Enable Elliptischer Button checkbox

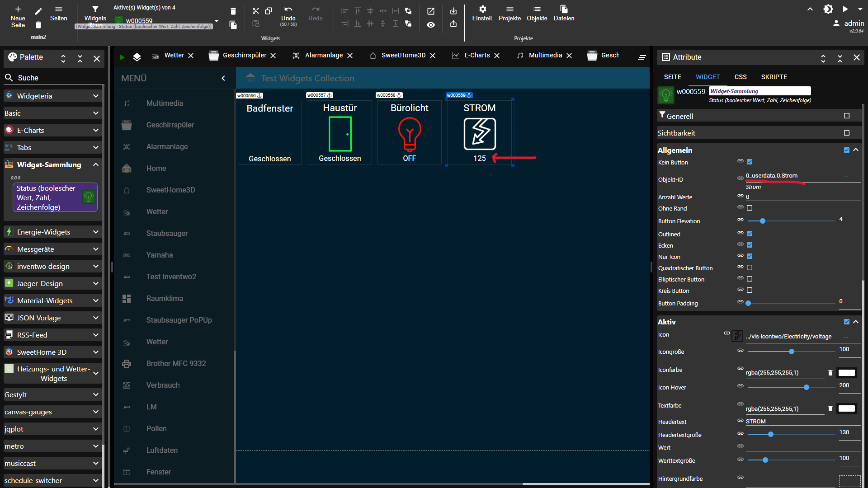tap(750, 279)
